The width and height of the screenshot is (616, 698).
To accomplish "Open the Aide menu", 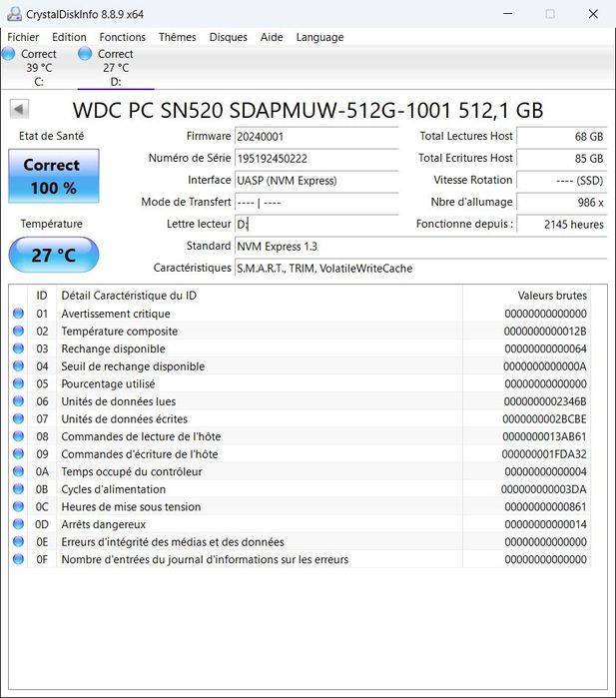I will pyautogui.click(x=272, y=37).
